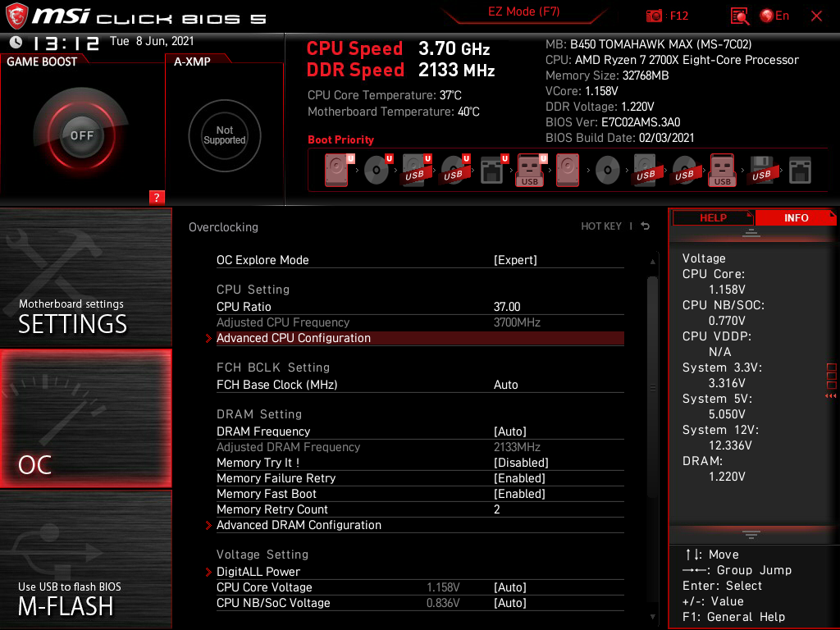Click the MSI dragon shield logo
840x630 pixels.
point(16,16)
